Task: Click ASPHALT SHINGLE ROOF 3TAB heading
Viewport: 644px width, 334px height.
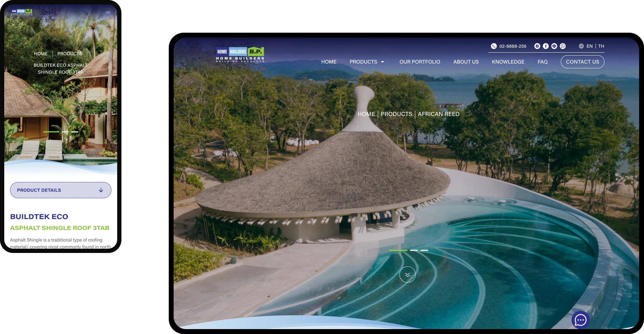Action: pyautogui.click(x=60, y=228)
